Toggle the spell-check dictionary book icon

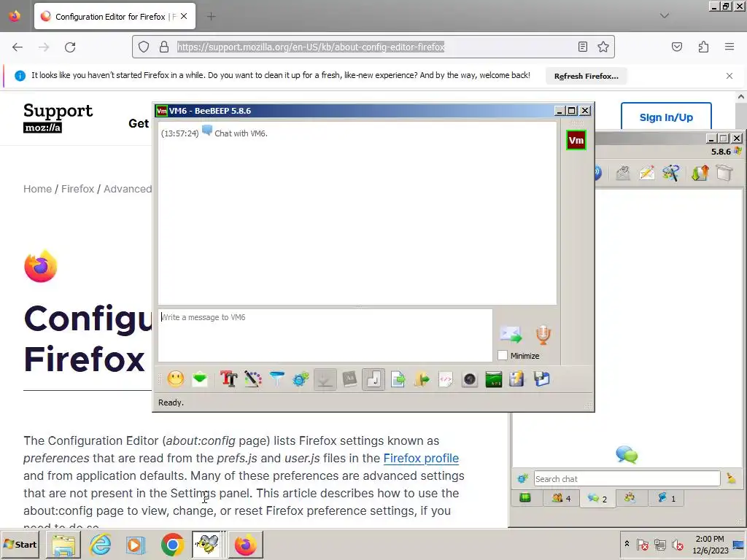tap(349, 379)
